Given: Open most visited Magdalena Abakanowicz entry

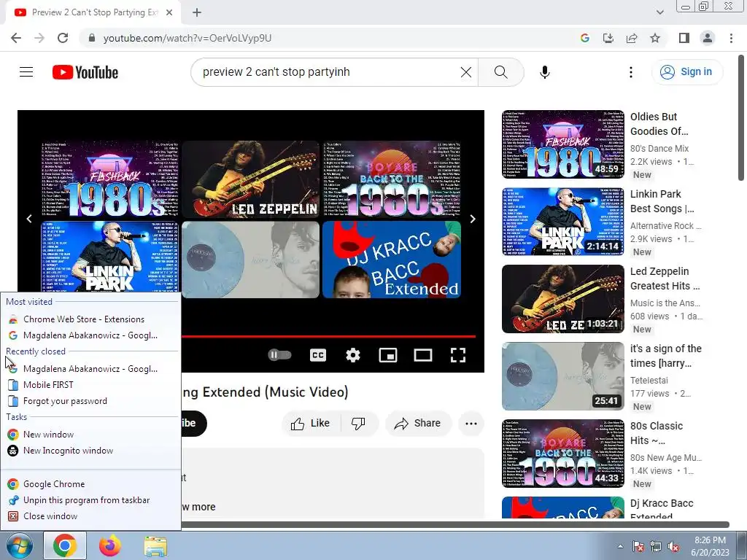Looking at the screenshot, I should [x=90, y=335].
